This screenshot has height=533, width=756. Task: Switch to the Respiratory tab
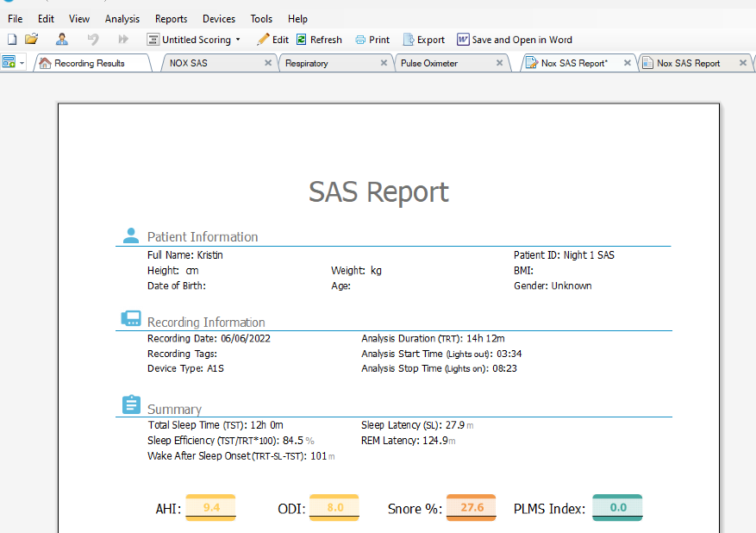pyautogui.click(x=307, y=63)
